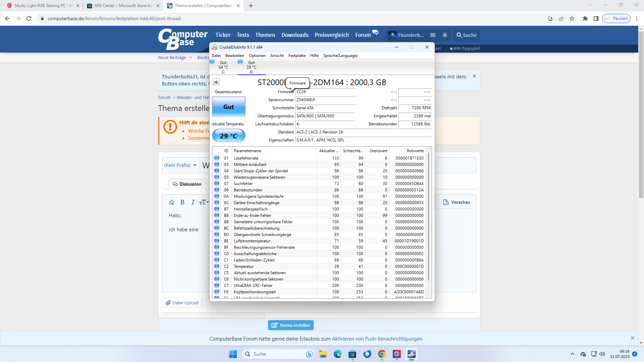The width and height of the screenshot is (644, 362).
Task: Click the Thema erstellen button
Action: (x=291, y=325)
